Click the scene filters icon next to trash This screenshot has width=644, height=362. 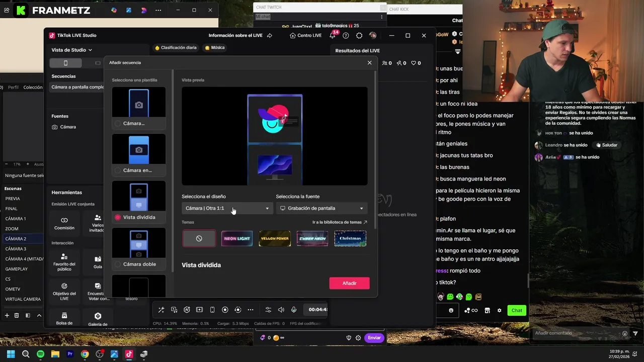pyautogui.click(x=28, y=315)
